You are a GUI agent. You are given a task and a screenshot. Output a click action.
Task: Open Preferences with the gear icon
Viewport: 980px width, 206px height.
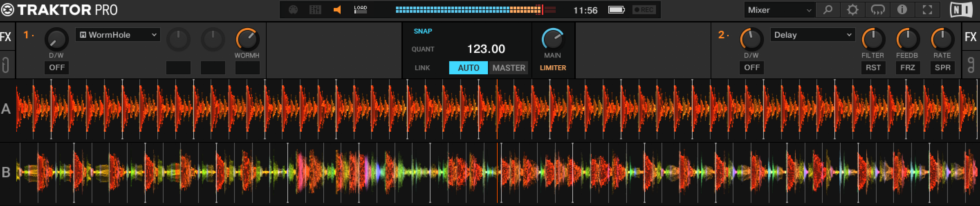pyautogui.click(x=852, y=10)
